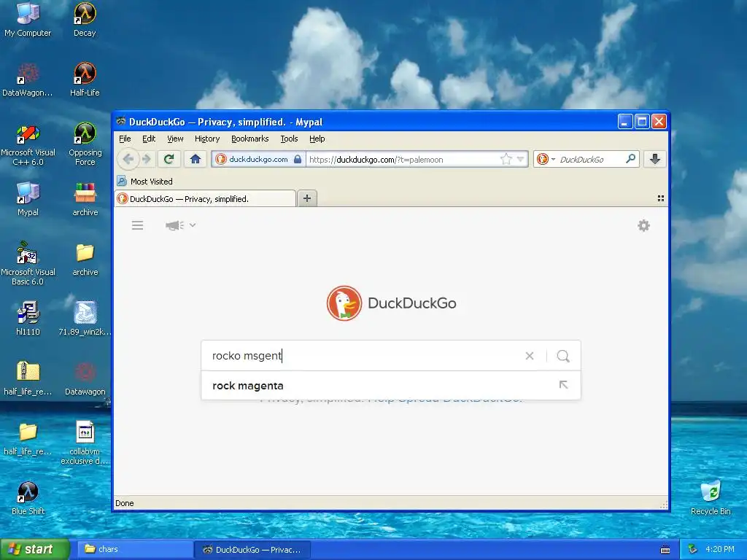Open the DuckDuckGo hamburger menu
747x560 pixels.
137,225
